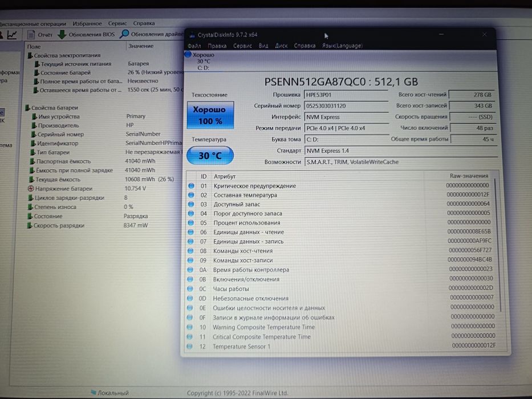Click the status dot for Порог доступного запаса
532x399 pixels.
pyautogui.click(x=191, y=213)
